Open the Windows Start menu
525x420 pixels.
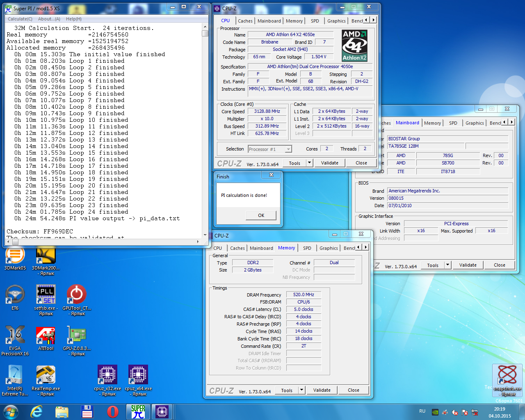point(11,412)
